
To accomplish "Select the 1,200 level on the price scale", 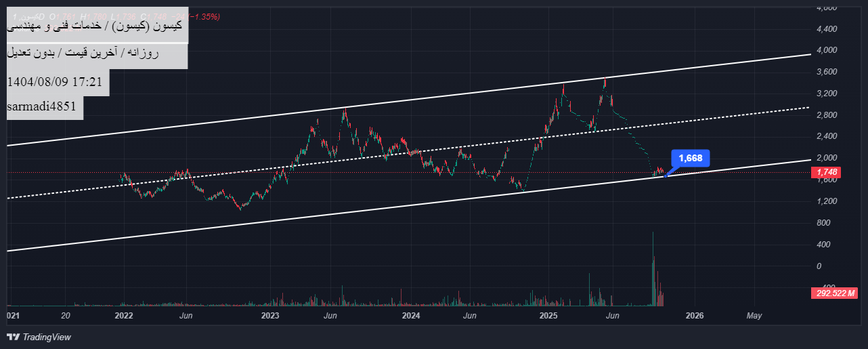I will pyautogui.click(x=827, y=201).
